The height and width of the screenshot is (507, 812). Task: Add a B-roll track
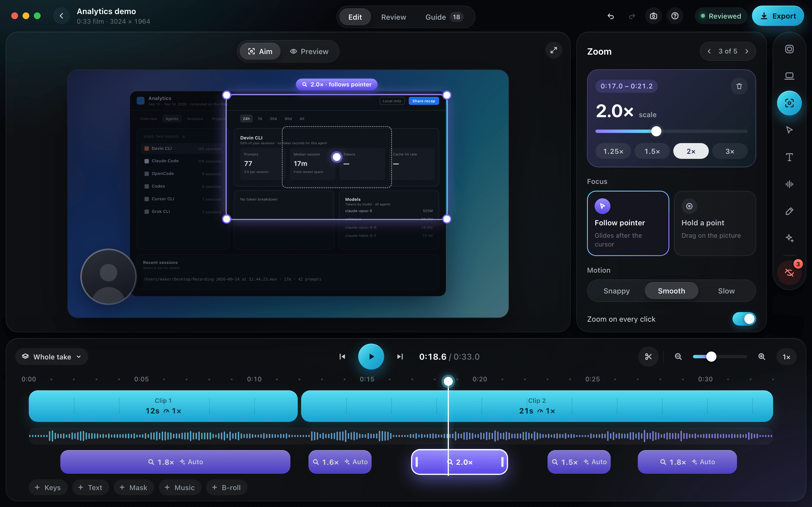click(226, 488)
